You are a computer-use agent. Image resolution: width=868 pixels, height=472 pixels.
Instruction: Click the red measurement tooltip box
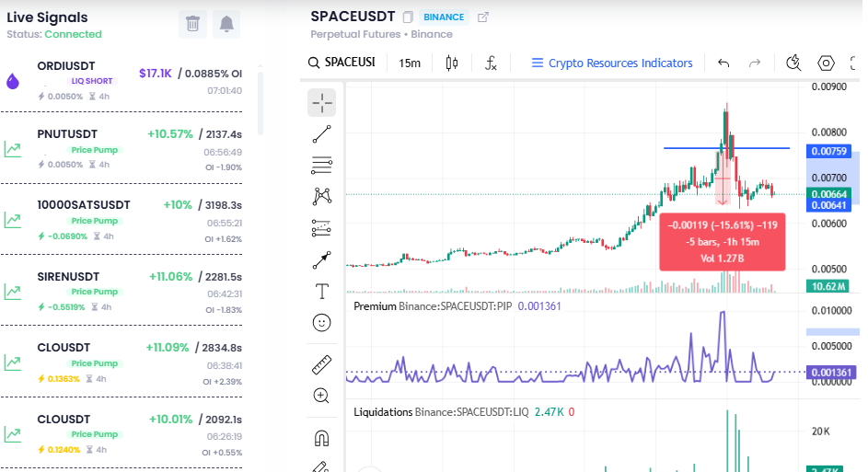722,242
